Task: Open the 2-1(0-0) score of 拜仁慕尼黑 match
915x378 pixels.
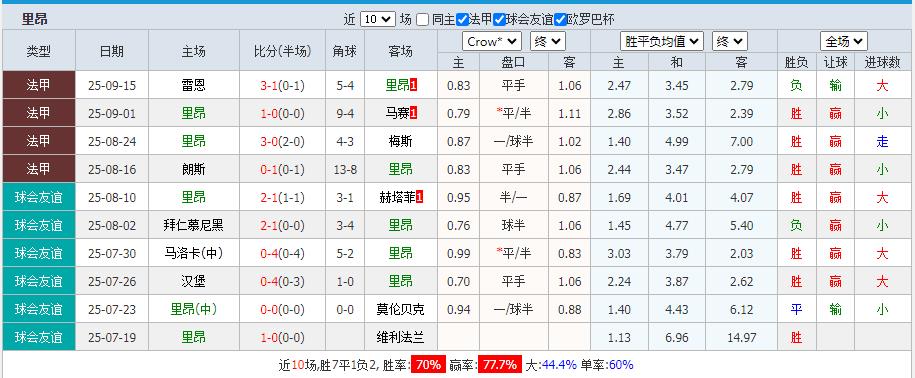Action: point(282,226)
